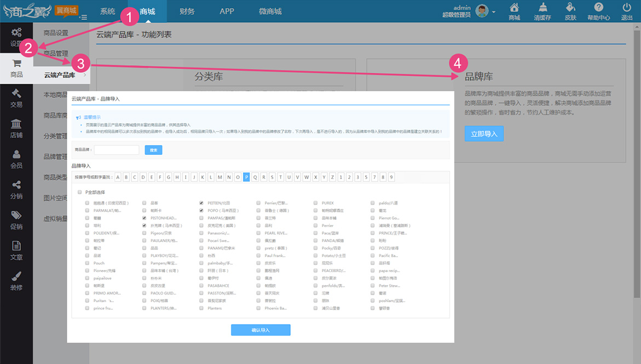Toggle the sidebar collapse menu icon
641x364 pixels.
click(x=83, y=17)
